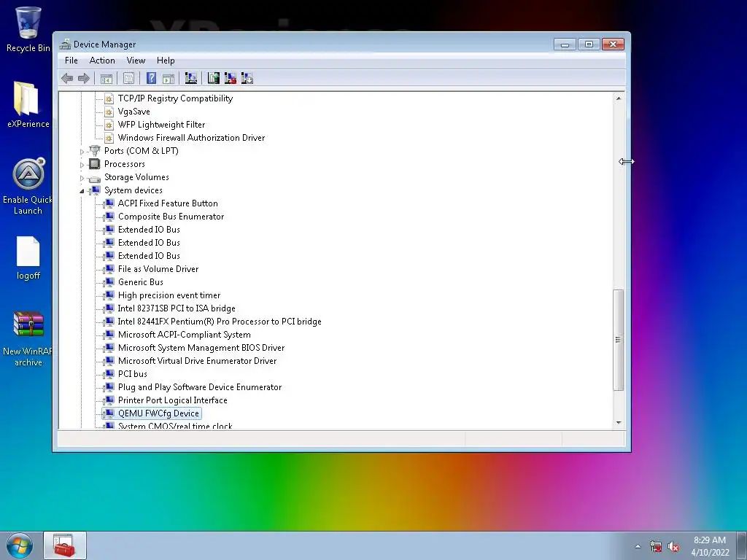This screenshot has height=560, width=747.
Task: Click the scrollbar up arrow
Action: tap(619, 98)
